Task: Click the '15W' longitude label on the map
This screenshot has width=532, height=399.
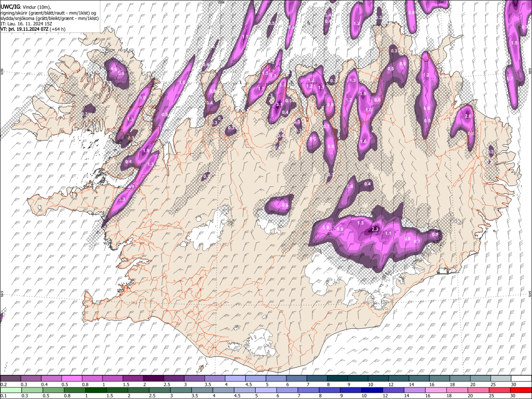Action: [441, 2]
